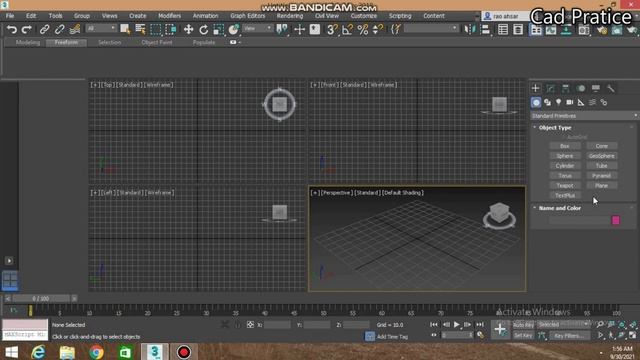
Task: Click the Pyramid primitive button
Action: [602, 176]
